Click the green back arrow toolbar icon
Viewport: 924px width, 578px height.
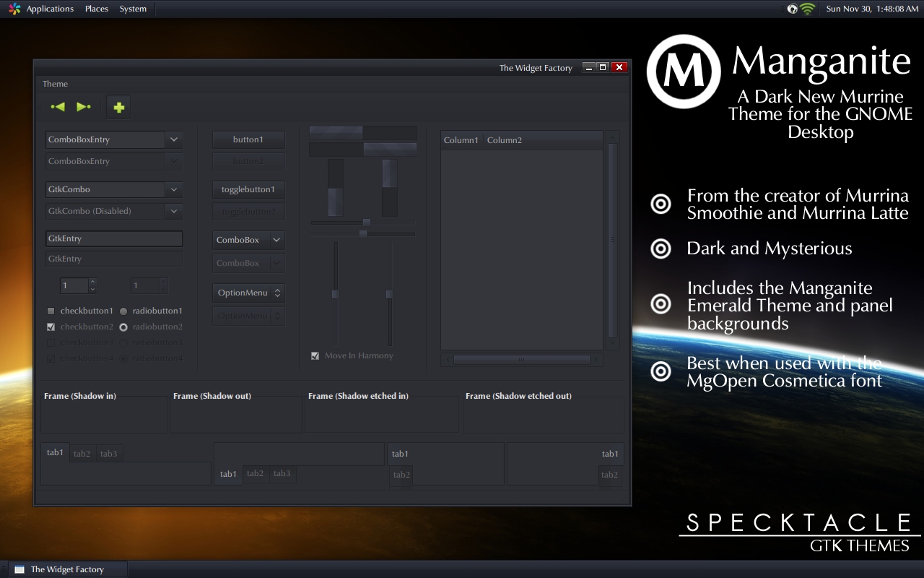(58, 107)
